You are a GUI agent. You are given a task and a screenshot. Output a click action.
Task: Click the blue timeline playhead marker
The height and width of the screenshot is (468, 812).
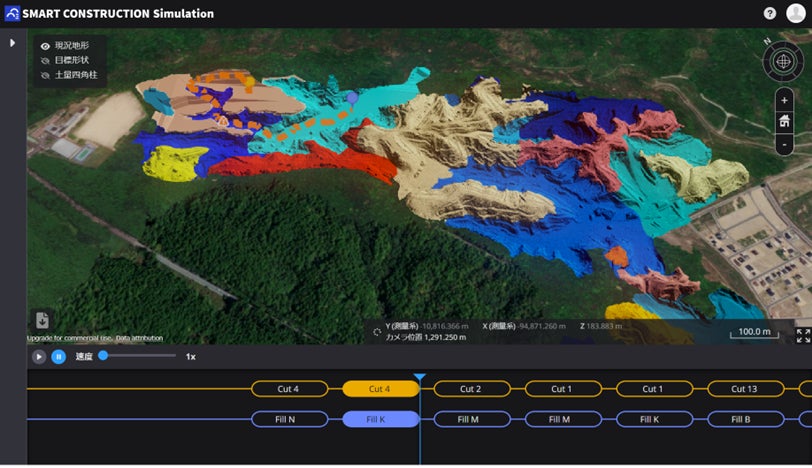(420, 377)
